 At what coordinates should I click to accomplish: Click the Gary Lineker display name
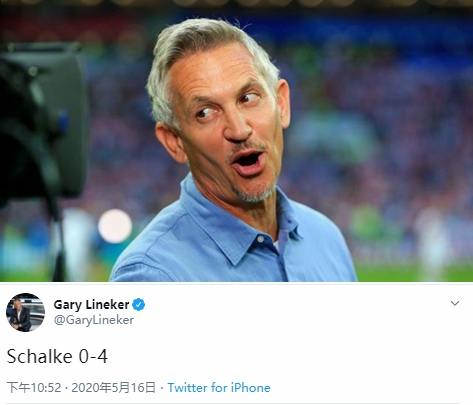(x=91, y=304)
